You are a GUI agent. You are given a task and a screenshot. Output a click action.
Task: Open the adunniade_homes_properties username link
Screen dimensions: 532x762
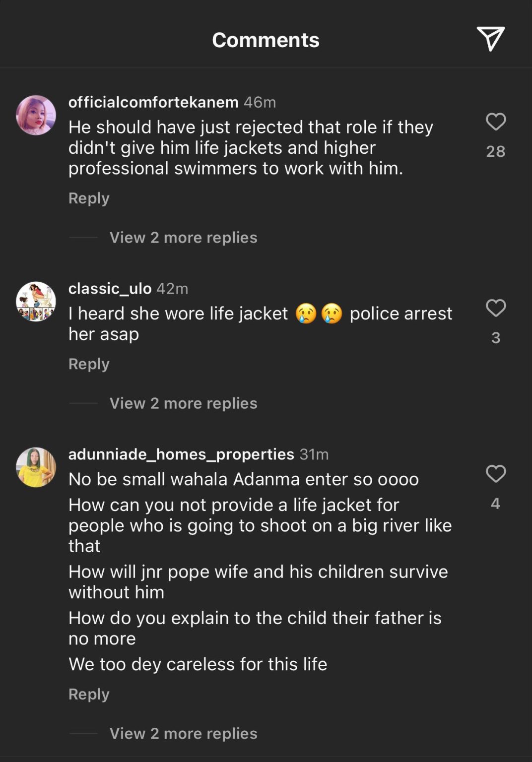pyautogui.click(x=181, y=454)
